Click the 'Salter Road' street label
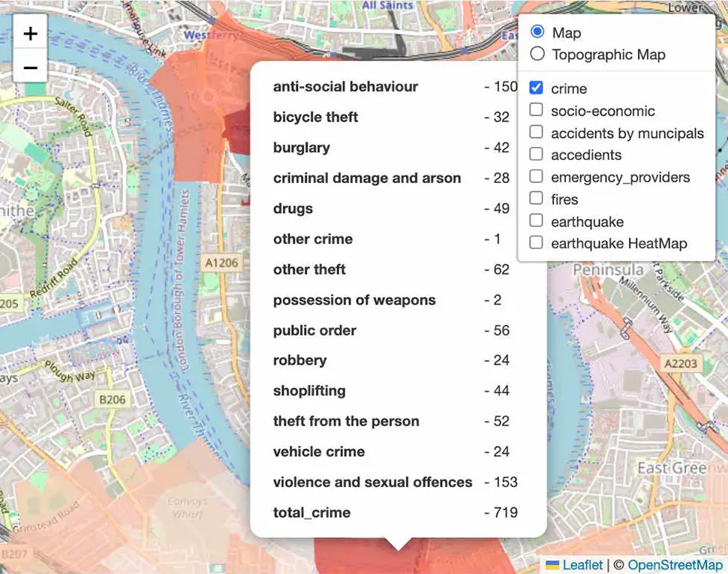 point(74,117)
